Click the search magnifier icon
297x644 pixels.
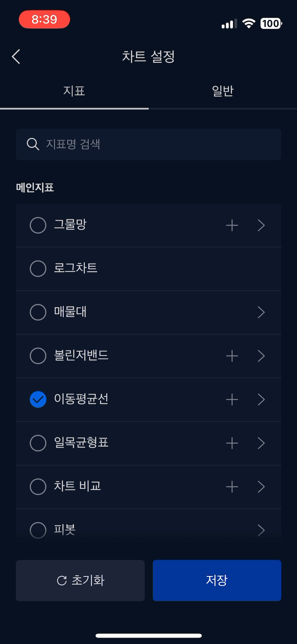point(33,144)
